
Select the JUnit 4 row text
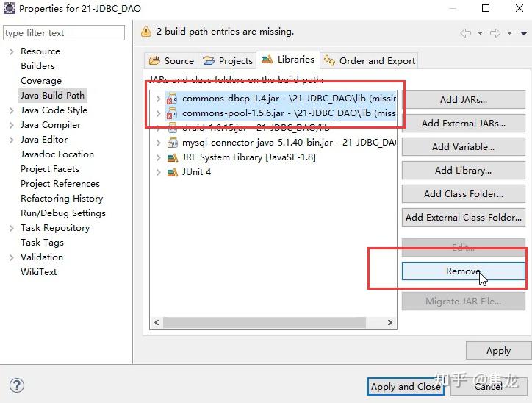pos(196,172)
